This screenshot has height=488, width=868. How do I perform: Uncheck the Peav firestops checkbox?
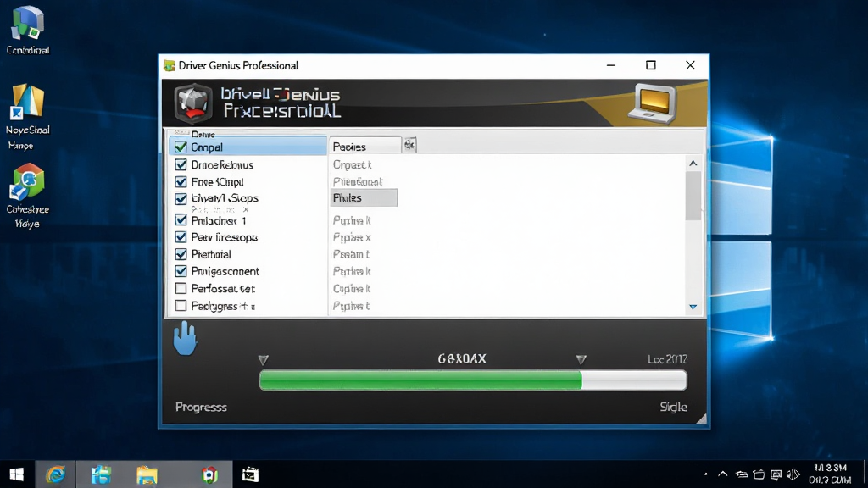click(x=181, y=237)
